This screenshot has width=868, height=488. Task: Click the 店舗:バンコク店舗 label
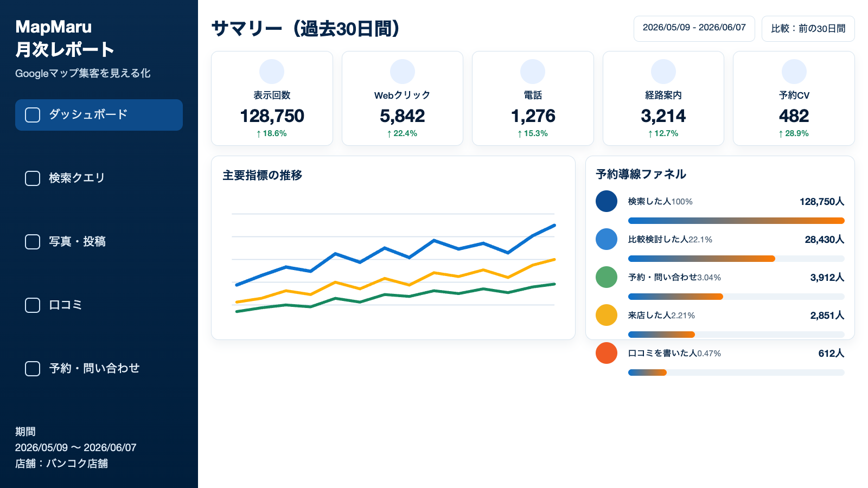[x=61, y=464]
